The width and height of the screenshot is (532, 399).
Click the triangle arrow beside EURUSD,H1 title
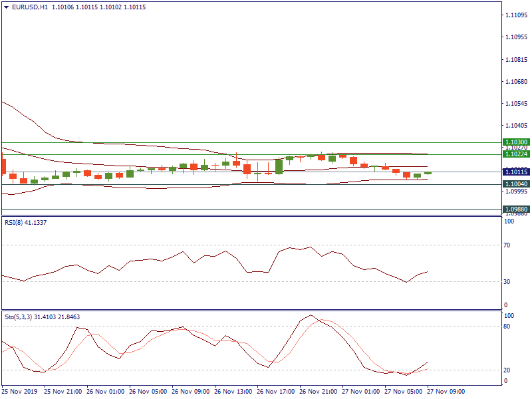pyautogui.click(x=6, y=7)
